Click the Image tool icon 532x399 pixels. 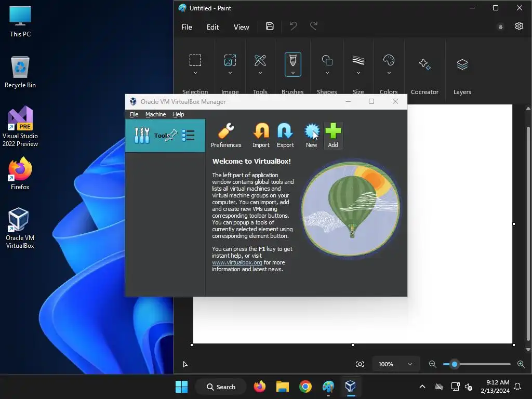pyautogui.click(x=230, y=60)
